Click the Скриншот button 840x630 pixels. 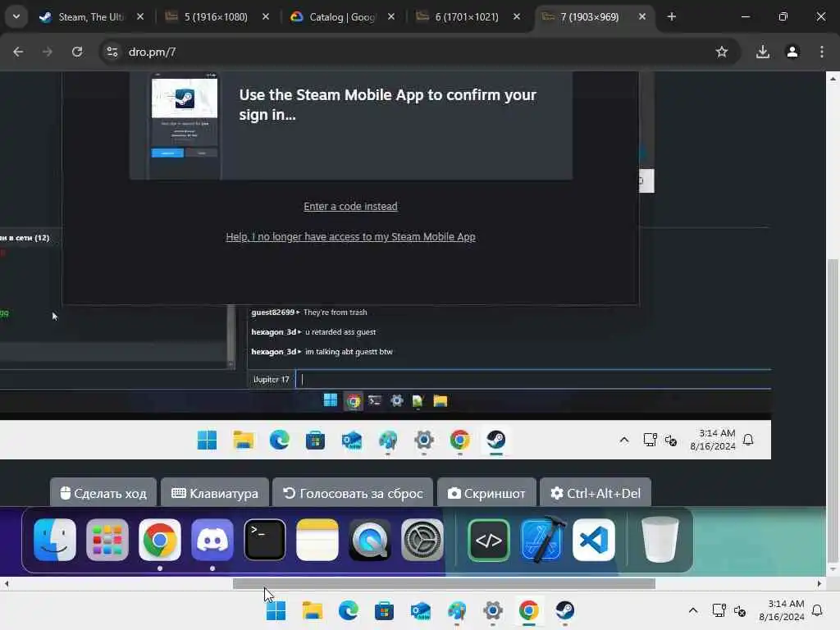(487, 493)
